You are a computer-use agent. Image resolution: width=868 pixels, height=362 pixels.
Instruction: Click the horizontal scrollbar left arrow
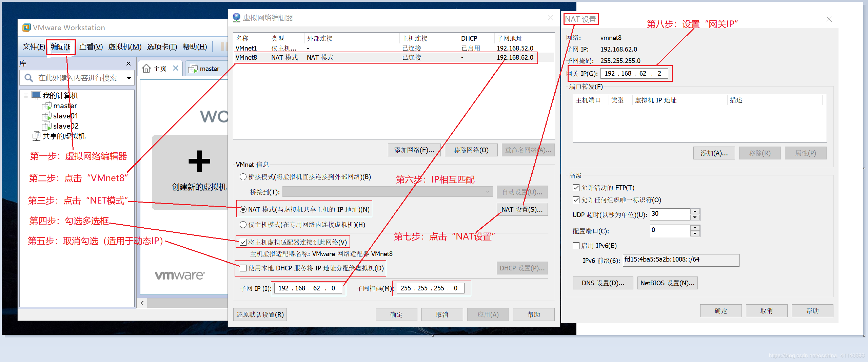(x=142, y=303)
